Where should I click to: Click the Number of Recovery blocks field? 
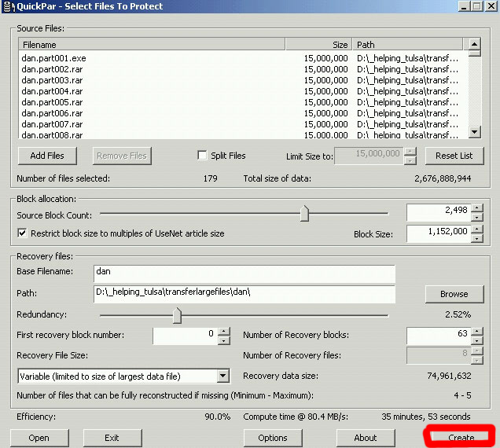(x=439, y=336)
